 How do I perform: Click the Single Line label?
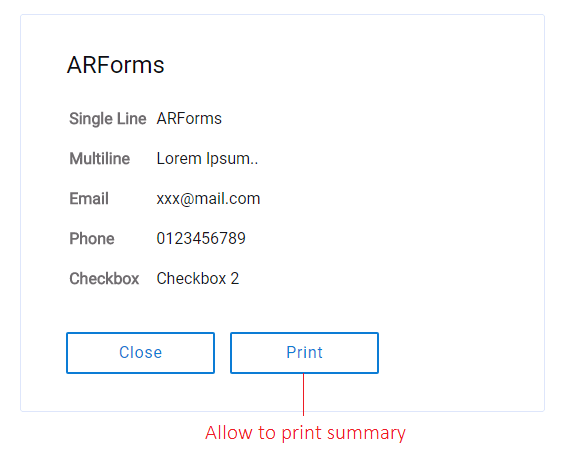click(108, 119)
